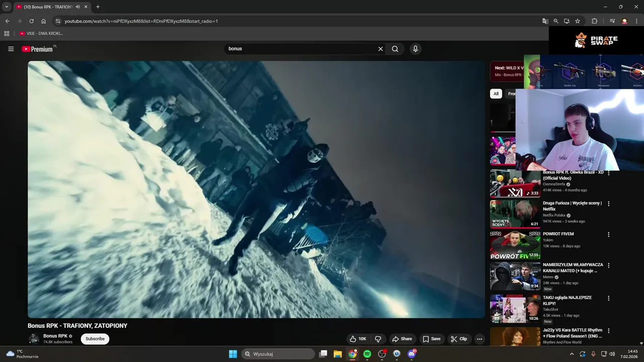The width and height of the screenshot is (644, 362).
Task: Open the 'VKIE - DWA KROKI...' bookmark
Action: (x=41, y=34)
